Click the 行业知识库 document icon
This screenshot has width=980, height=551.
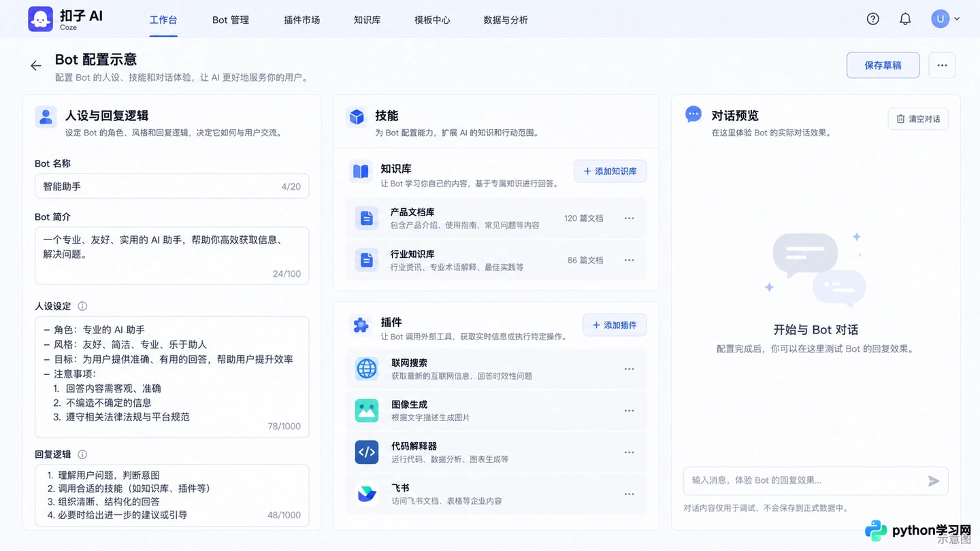(x=367, y=260)
